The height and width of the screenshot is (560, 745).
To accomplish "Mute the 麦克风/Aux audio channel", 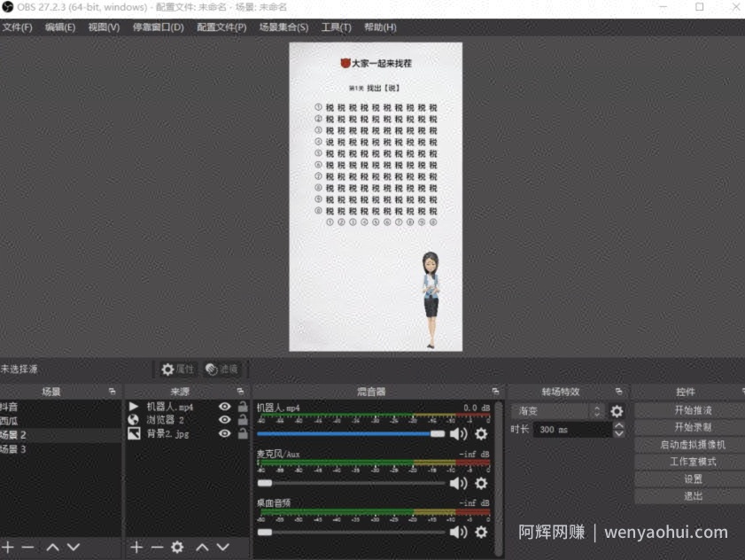I will (458, 483).
